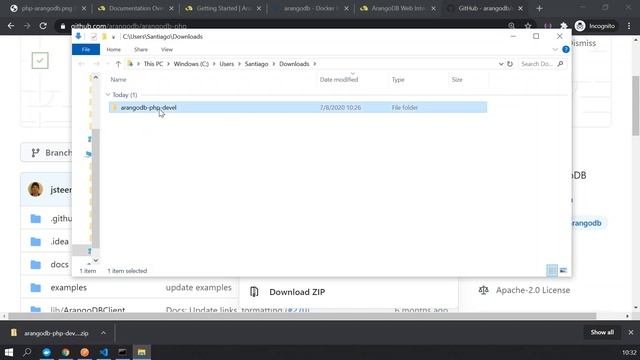Image resolution: width=640 pixels, height=360 pixels.
Task: Click the Up one level arrow
Action: click(118, 64)
